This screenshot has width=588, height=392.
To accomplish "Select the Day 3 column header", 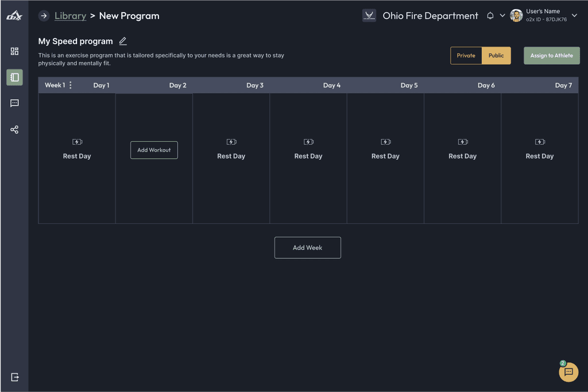I will click(x=255, y=85).
